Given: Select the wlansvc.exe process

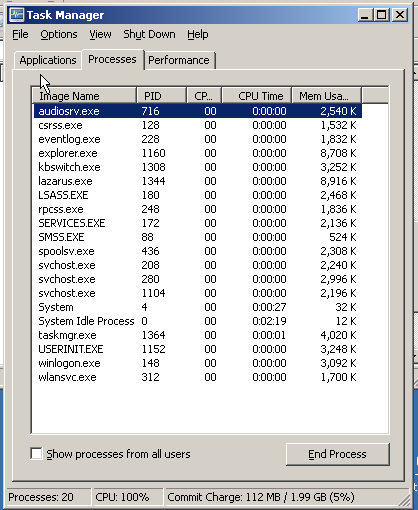Looking at the screenshot, I should [198, 377].
